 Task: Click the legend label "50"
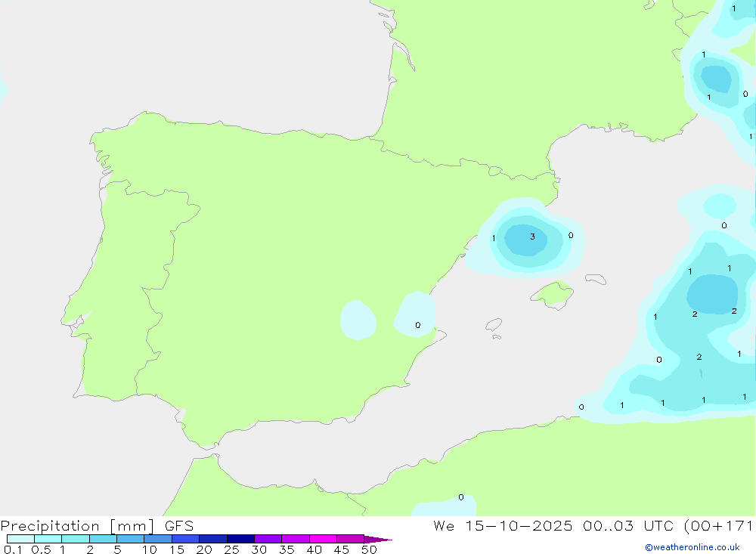point(369,549)
